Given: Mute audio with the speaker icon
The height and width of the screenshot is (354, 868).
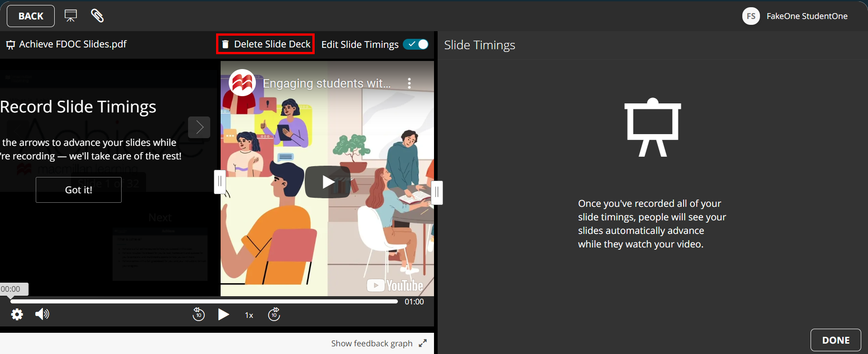Looking at the screenshot, I should click(x=42, y=314).
